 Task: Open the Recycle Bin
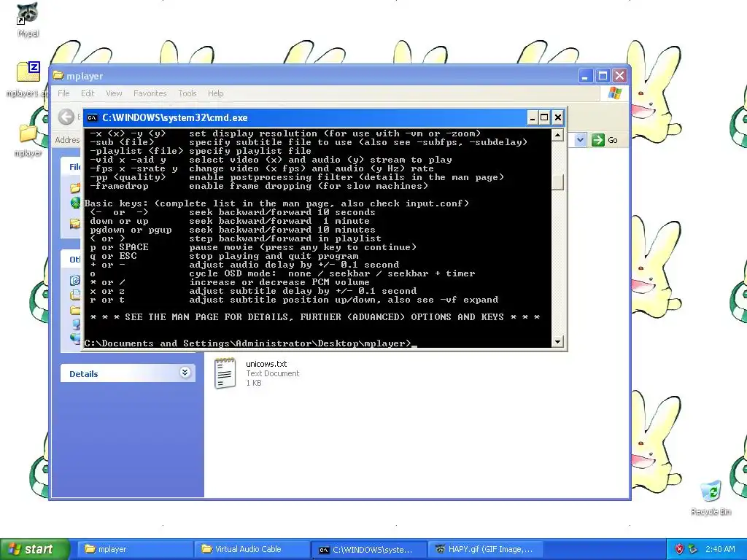[711, 497]
